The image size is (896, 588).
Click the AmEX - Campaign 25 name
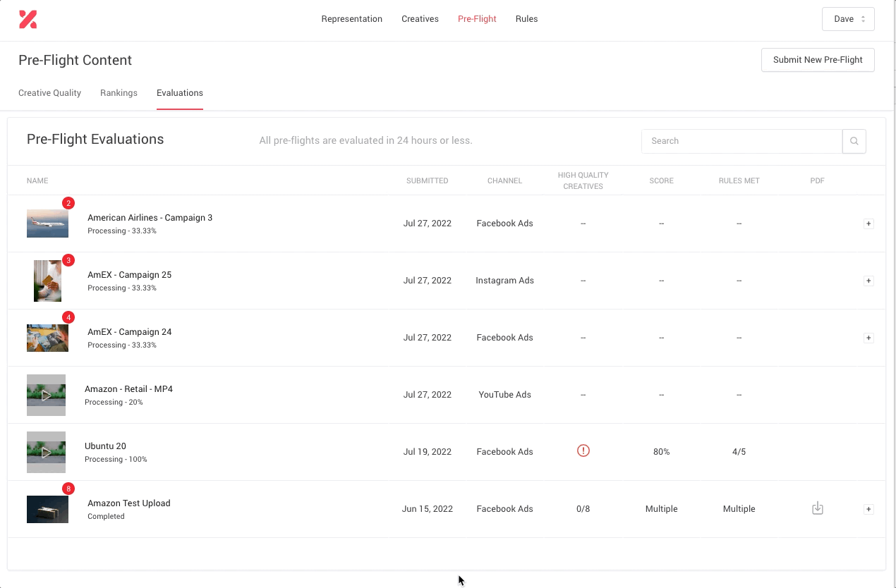pos(129,275)
